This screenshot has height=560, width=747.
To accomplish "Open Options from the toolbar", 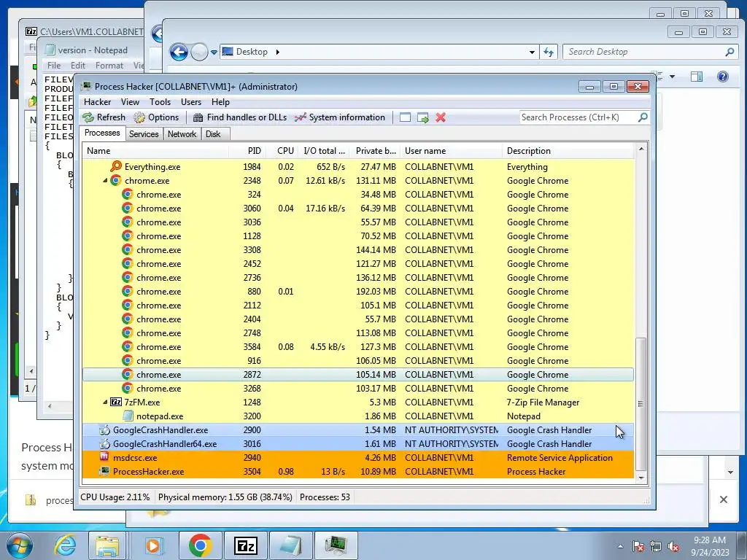I will (x=156, y=117).
